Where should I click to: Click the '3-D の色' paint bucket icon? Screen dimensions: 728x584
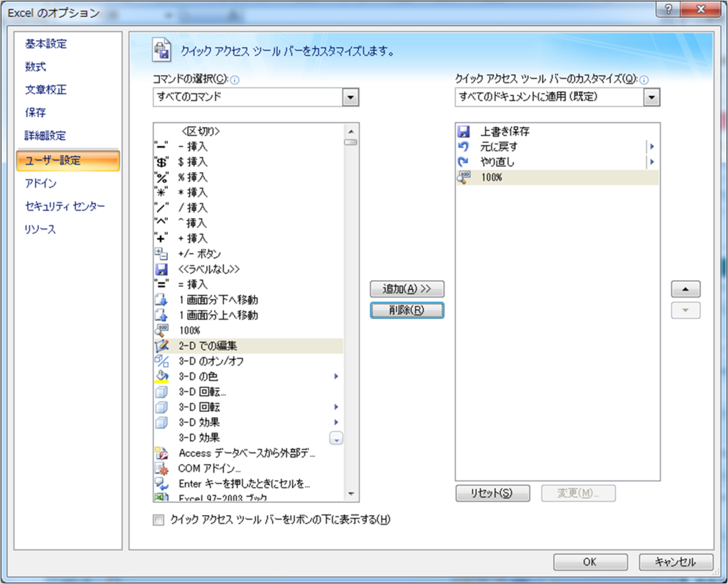point(161,377)
